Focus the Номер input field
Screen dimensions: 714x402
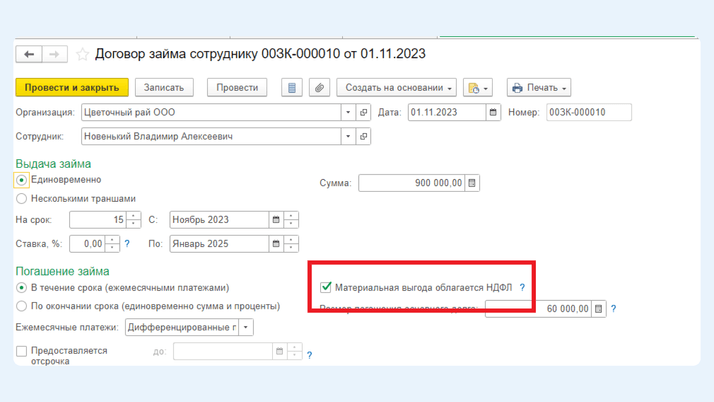pyautogui.click(x=589, y=112)
